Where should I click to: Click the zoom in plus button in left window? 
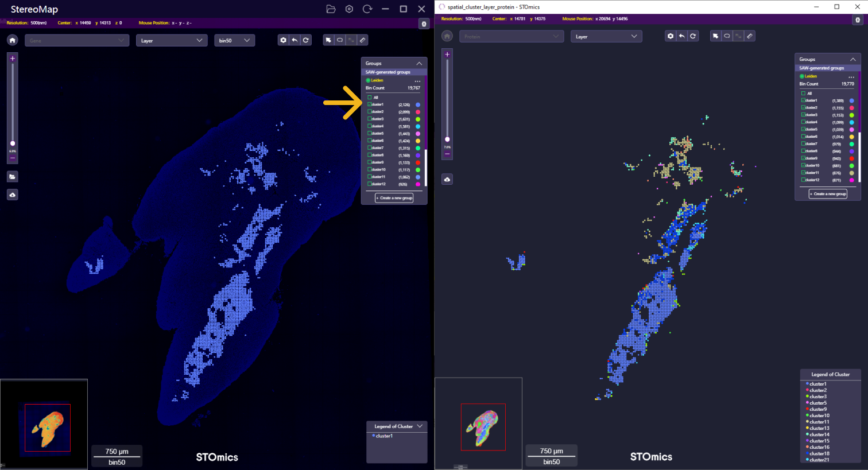point(13,59)
